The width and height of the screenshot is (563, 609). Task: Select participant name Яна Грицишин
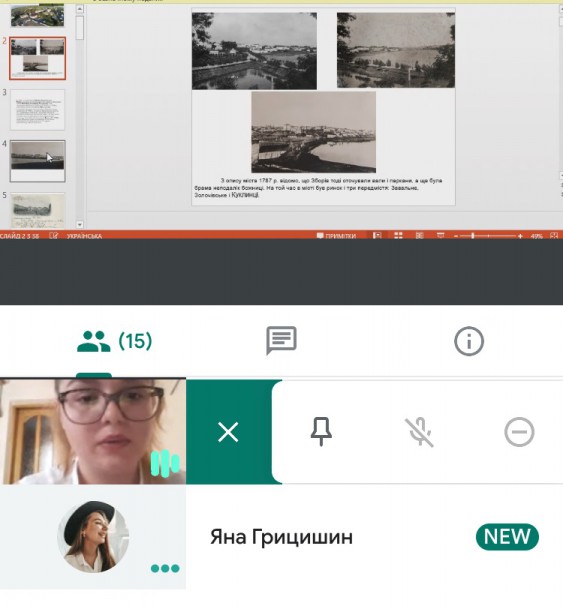[282, 537]
